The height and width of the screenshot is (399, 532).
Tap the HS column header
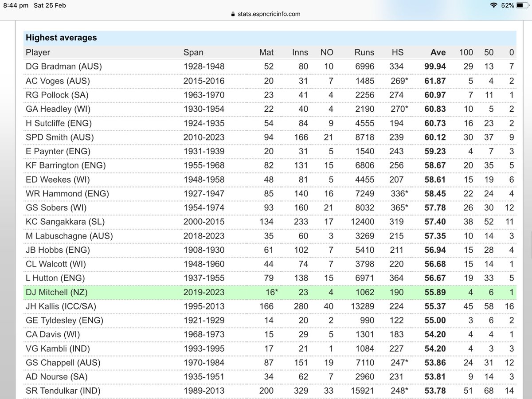398,52
